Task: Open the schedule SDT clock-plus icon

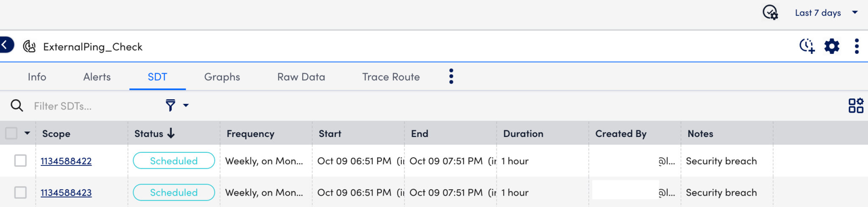Action: (x=807, y=46)
